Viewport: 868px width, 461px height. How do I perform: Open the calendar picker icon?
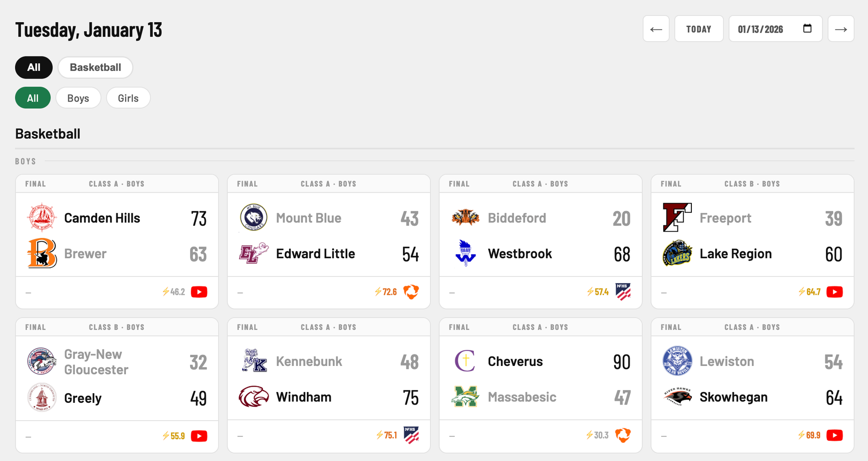point(807,29)
